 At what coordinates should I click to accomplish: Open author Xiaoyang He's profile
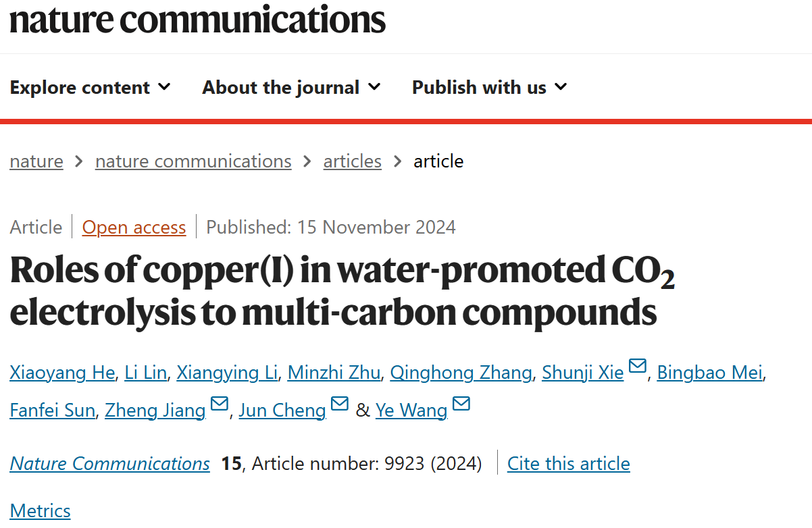coord(62,373)
